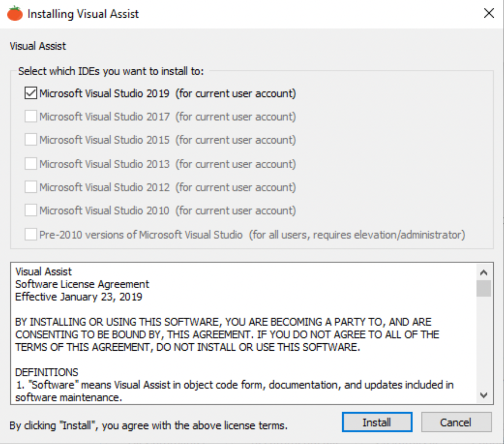Viewport: 504px width, 444px height.
Task: Click "Select which IDEs you want to install to:" label
Action: tap(111, 71)
